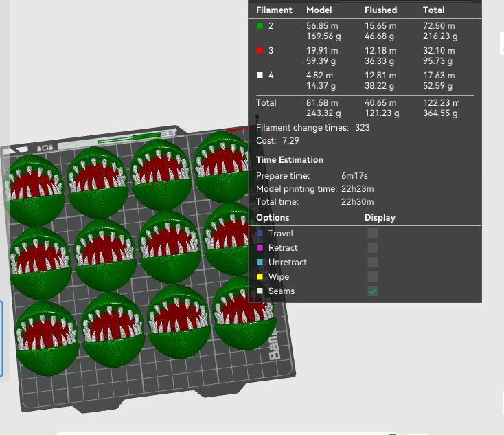Enable the Travel display checkbox
The width and height of the screenshot is (504, 435).
(373, 233)
